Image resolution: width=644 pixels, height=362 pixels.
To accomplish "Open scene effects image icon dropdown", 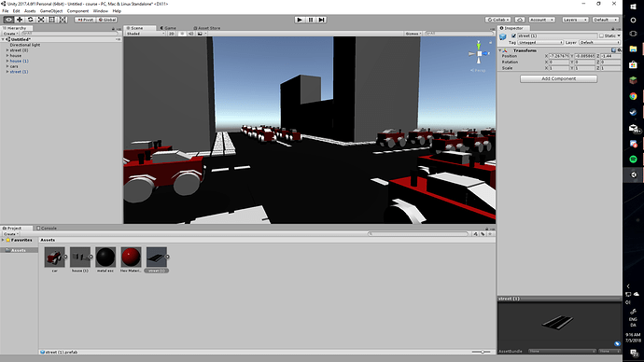I will coord(201,34).
